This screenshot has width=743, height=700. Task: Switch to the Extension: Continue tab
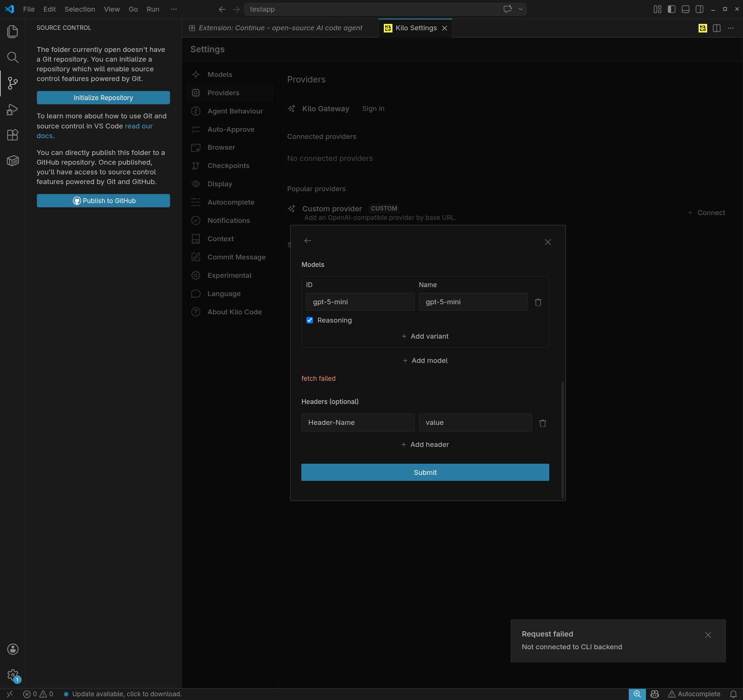(x=280, y=28)
